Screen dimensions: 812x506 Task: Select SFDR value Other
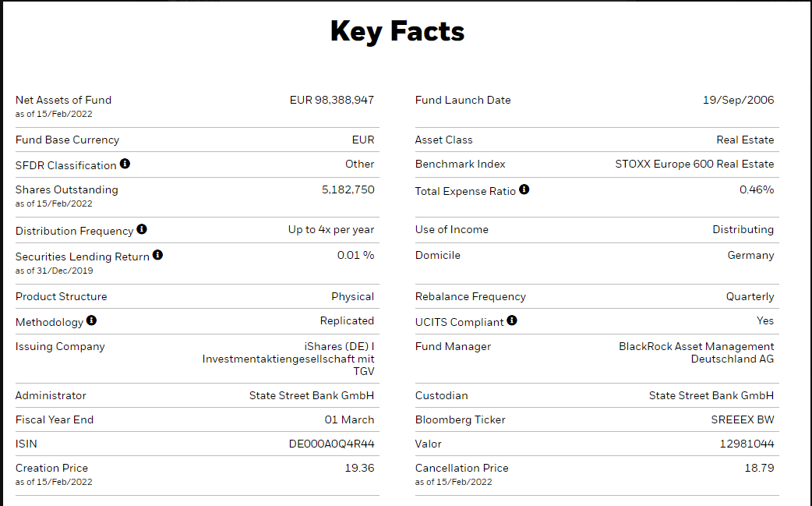click(360, 164)
